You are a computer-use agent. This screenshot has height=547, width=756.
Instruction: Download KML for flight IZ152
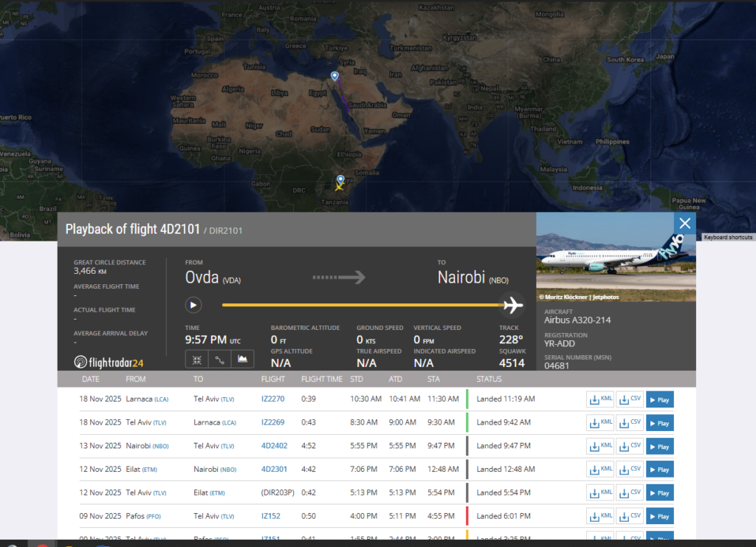pyautogui.click(x=600, y=516)
